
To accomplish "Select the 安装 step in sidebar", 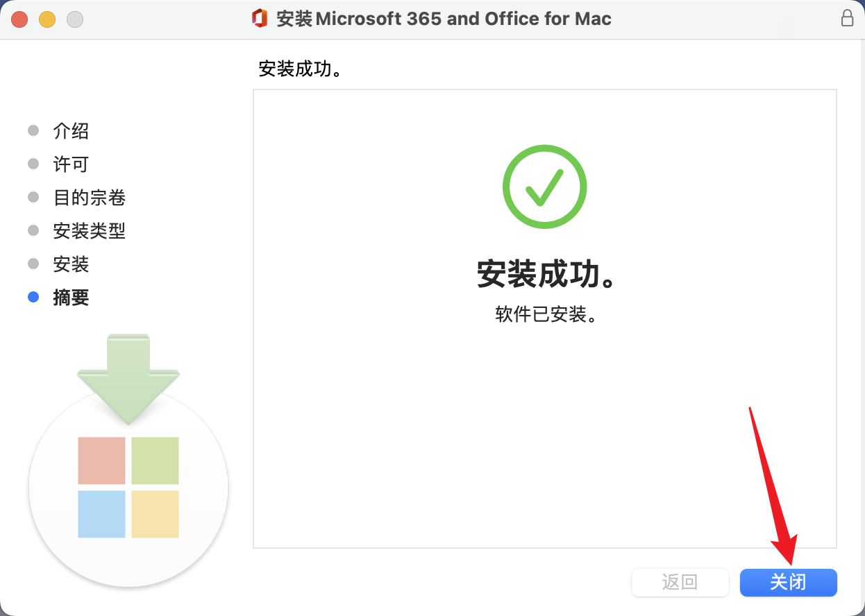I will click(x=71, y=264).
